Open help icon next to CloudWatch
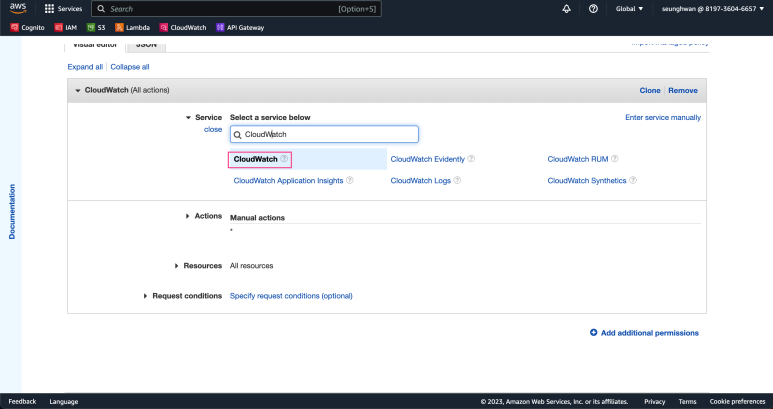 point(284,159)
